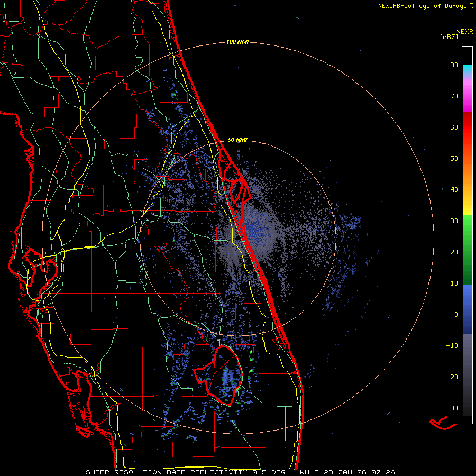Click the -10 dBZ scale label
This screenshot has width=476, height=476.
click(452, 346)
